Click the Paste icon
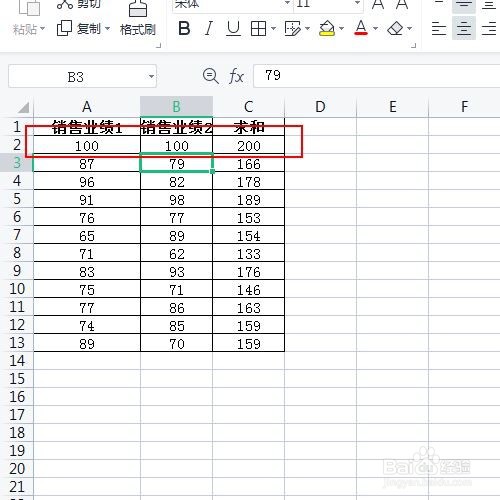This screenshot has width=500, height=500. pos(29,7)
